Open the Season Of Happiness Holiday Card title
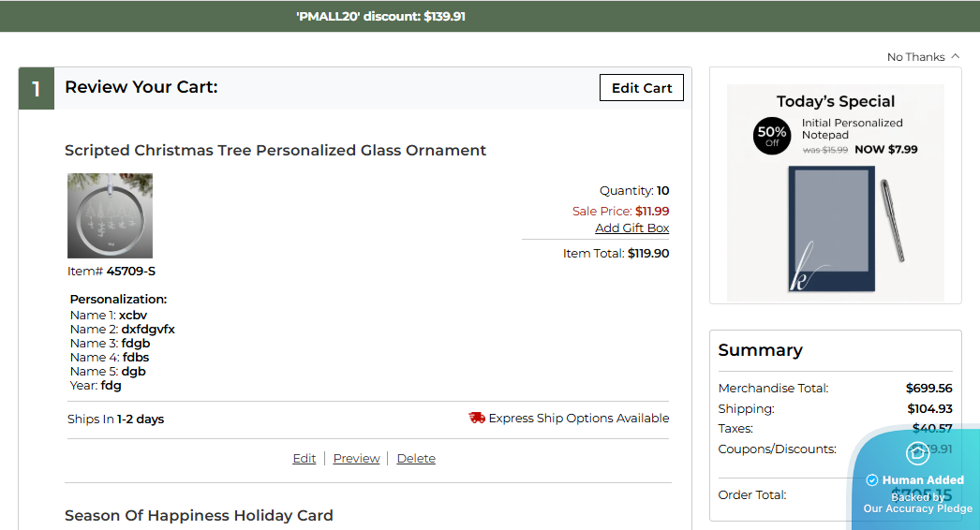 (199, 515)
